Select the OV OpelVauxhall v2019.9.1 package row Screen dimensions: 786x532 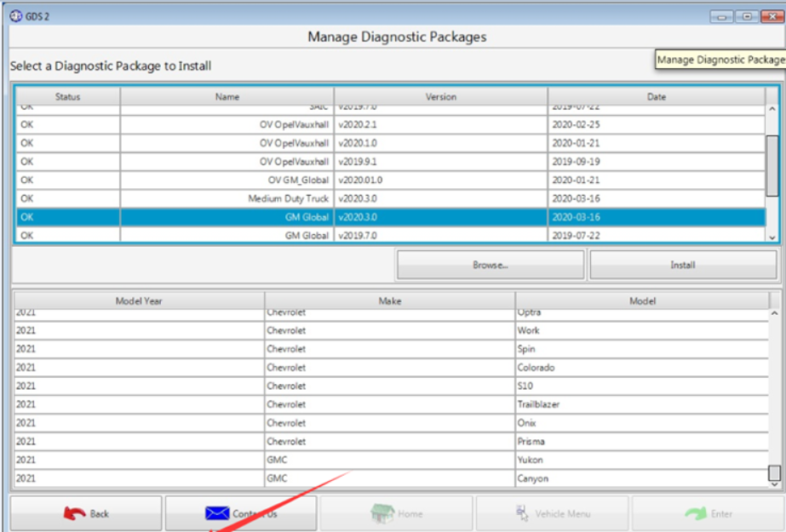[x=391, y=162]
